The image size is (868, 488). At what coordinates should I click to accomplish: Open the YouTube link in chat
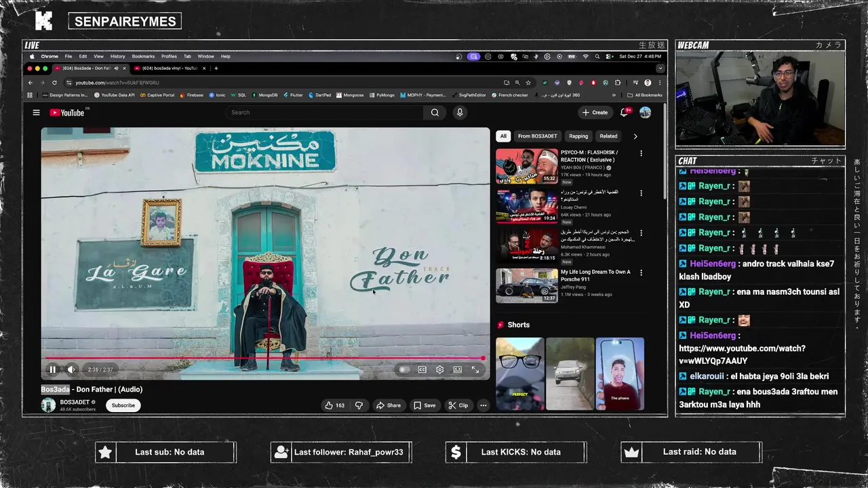click(742, 354)
